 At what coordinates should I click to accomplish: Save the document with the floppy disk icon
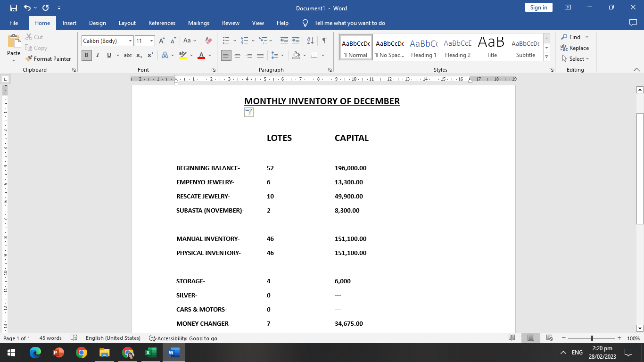pyautogui.click(x=13, y=8)
